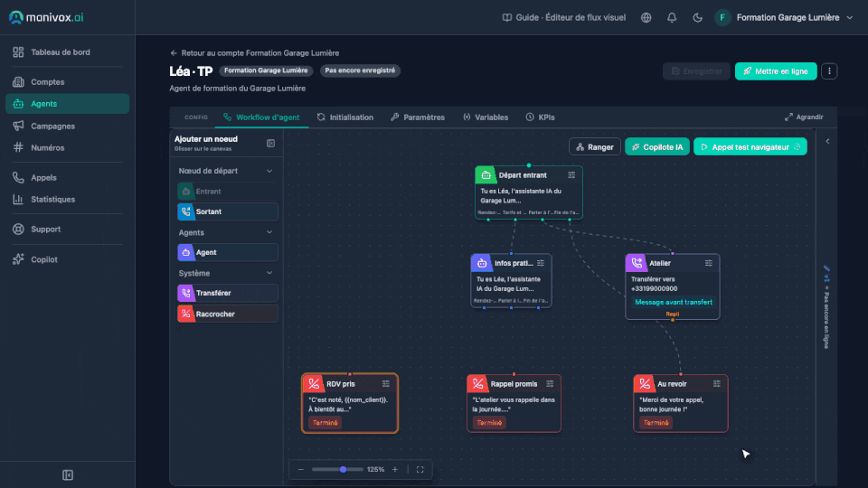Switch to the CONFIG tab
868x488 pixels.
(x=196, y=117)
